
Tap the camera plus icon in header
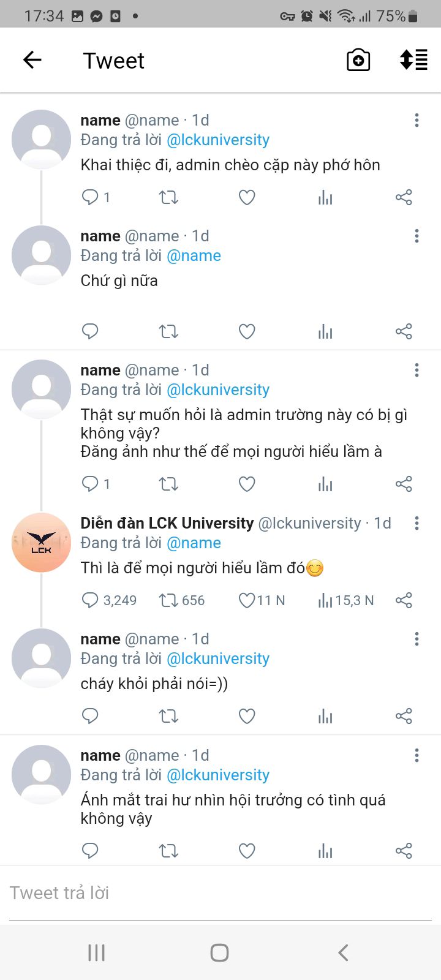(358, 60)
